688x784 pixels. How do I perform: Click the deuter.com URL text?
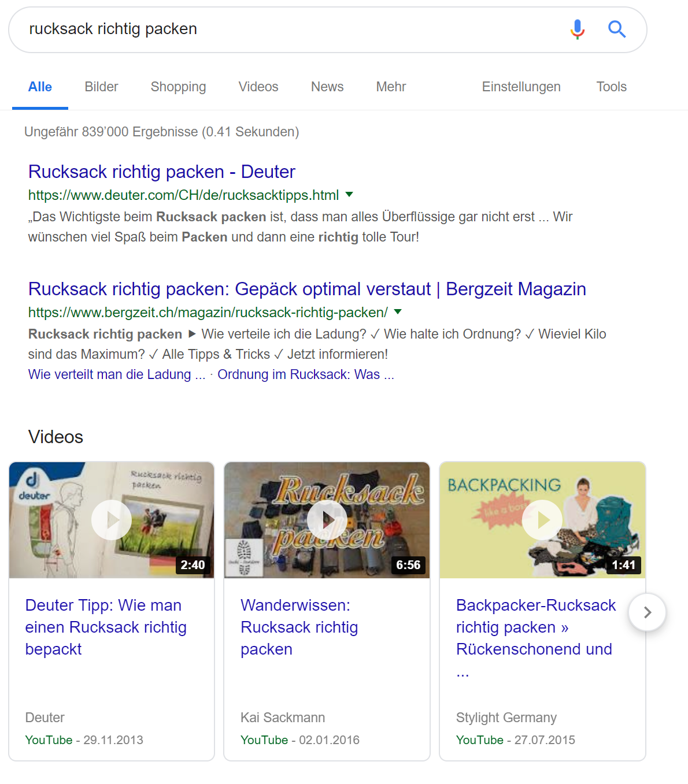tap(183, 195)
